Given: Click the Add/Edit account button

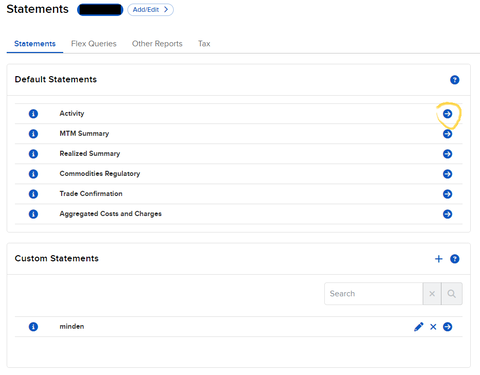Looking at the screenshot, I should (x=150, y=10).
